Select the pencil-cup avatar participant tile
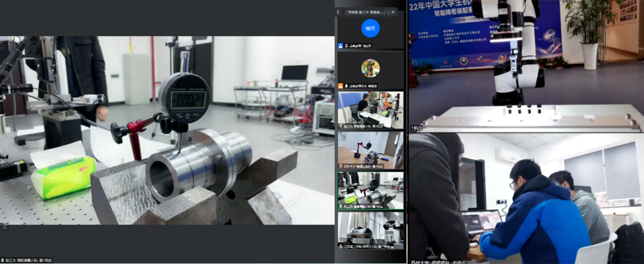The height and width of the screenshot is (264, 644). 370,68
